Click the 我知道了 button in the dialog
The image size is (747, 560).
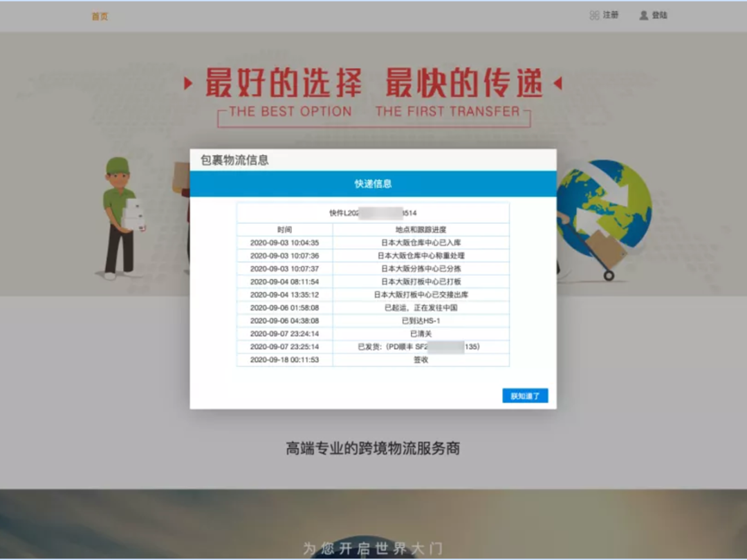point(525,395)
